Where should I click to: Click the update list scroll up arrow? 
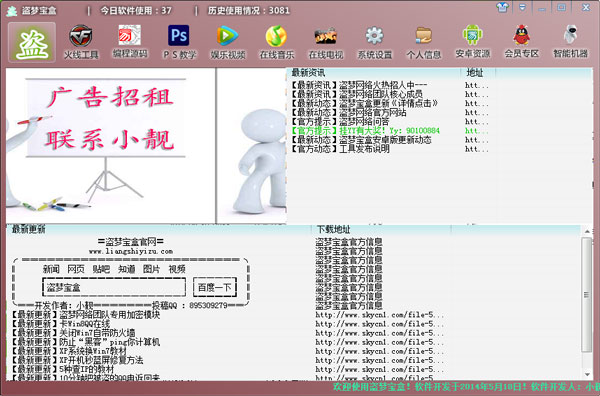pos(587,231)
